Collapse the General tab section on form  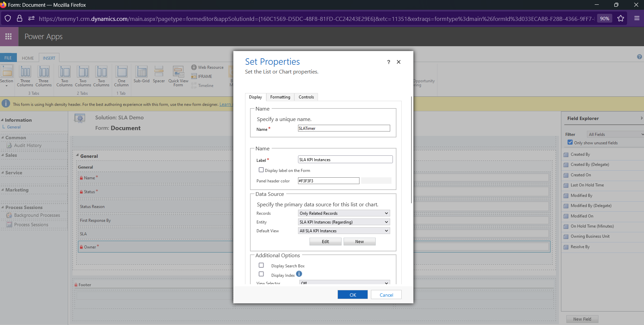click(77, 155)
